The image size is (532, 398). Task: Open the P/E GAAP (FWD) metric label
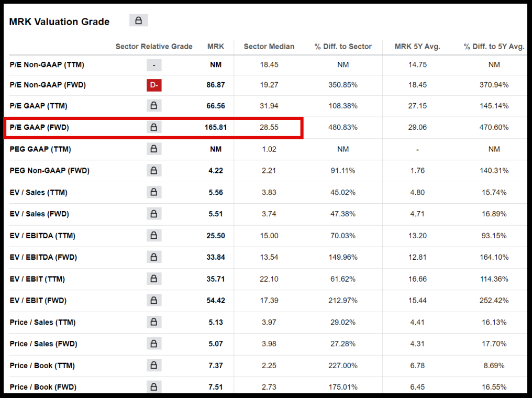[39, 127]
